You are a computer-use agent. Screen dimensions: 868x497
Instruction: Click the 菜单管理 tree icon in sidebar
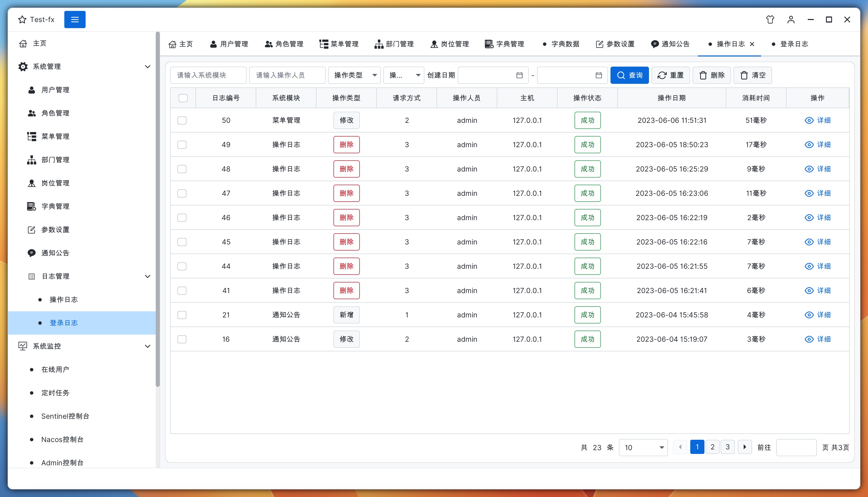coord(31,137)
